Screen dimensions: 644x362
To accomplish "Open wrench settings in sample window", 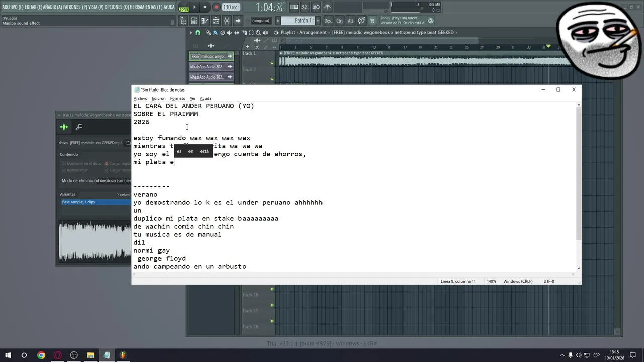I will click(79, 127).
